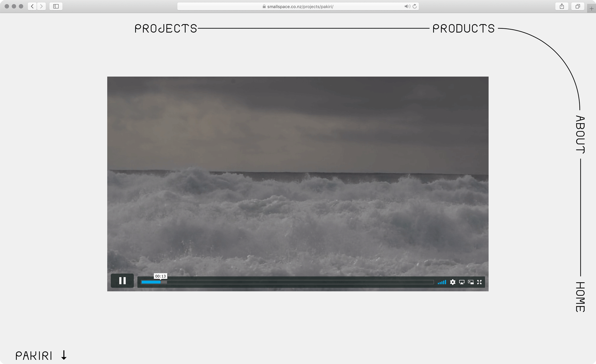This screenshot has height=364, width=596.
Task: Click the down arrow beside PAKIRI
Action: (x=64, y=355)
